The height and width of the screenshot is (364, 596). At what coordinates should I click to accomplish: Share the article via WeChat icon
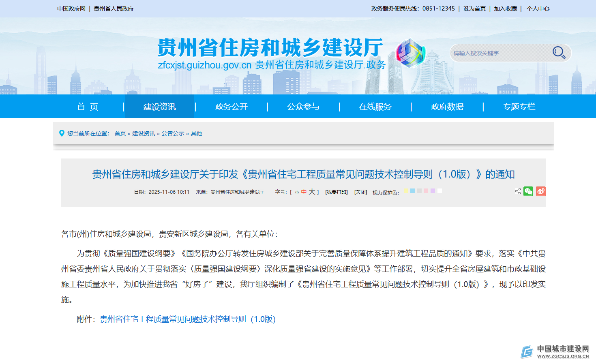tap(528, 191)
